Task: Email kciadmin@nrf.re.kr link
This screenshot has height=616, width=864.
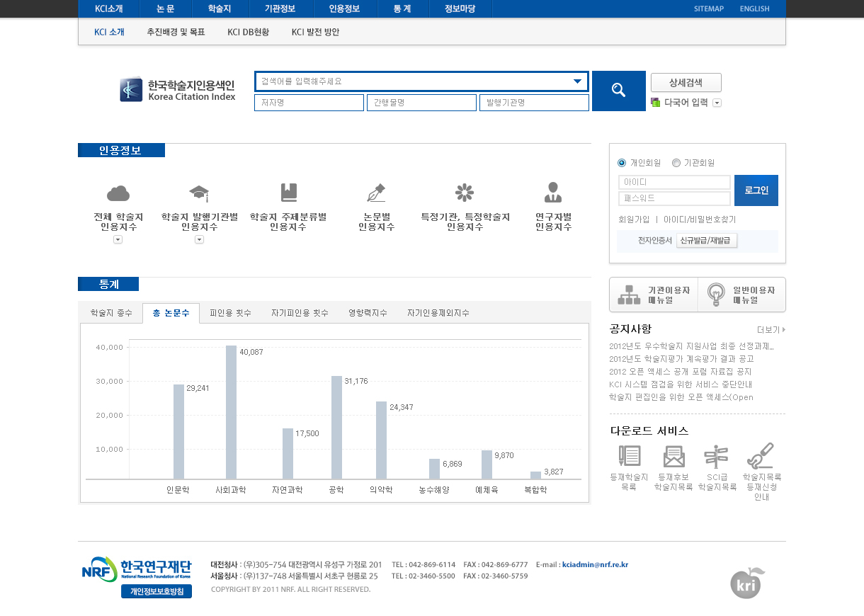Action: coord(595,565)
